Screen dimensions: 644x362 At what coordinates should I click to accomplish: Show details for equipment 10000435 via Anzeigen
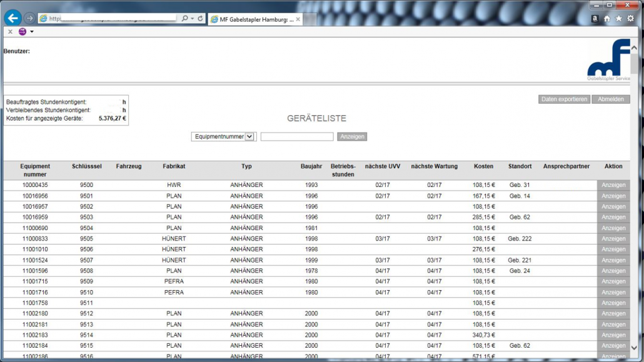[613, 185]
